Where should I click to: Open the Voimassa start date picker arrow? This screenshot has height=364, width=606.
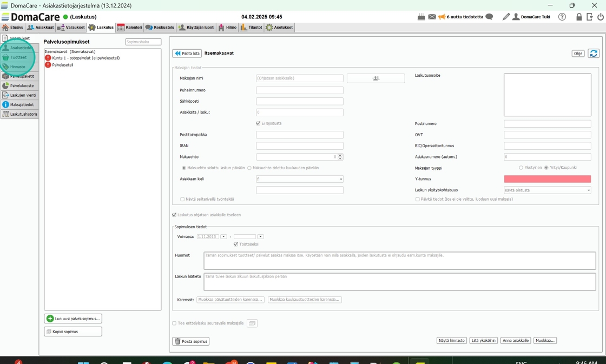click(223, 236)
